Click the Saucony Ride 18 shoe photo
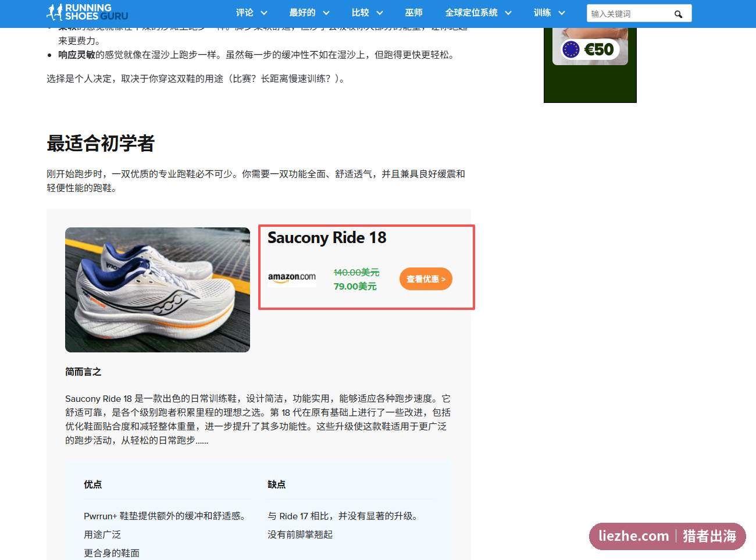The width and height of the screenshot is (756, 560). [158, 290]
